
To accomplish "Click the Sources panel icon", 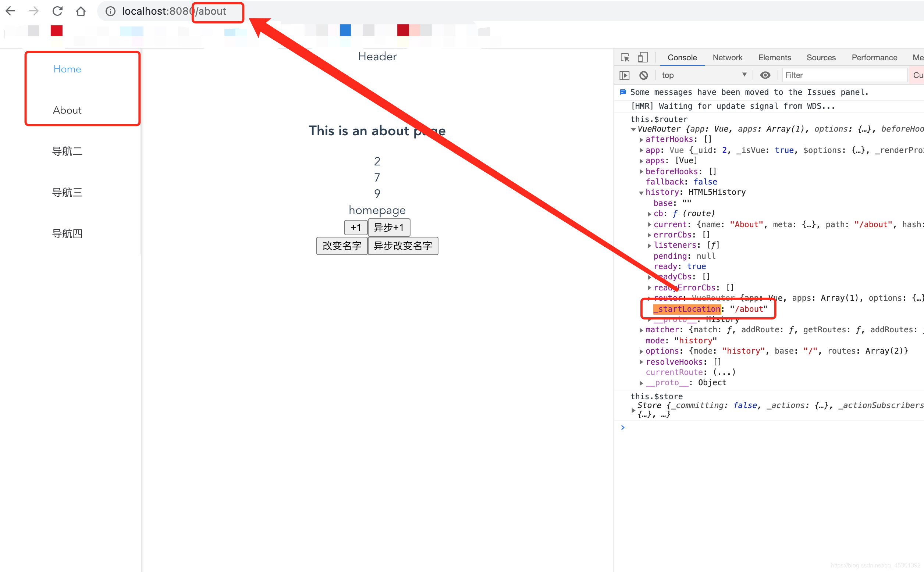I will [820, 57].
